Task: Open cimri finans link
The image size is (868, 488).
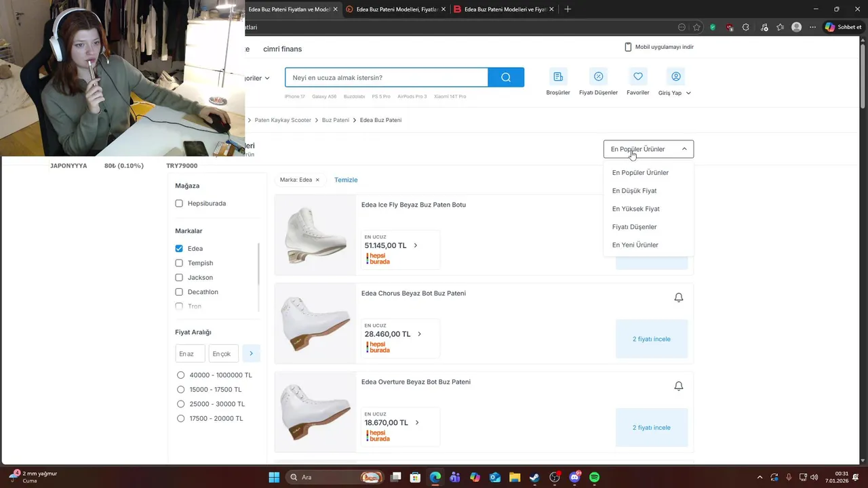Action: coord(282,49)
